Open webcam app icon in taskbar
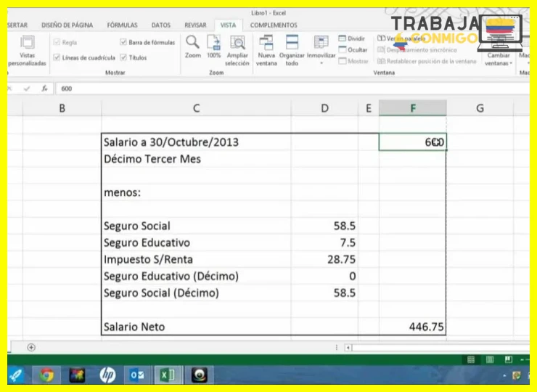 click(x=200, y=375)
